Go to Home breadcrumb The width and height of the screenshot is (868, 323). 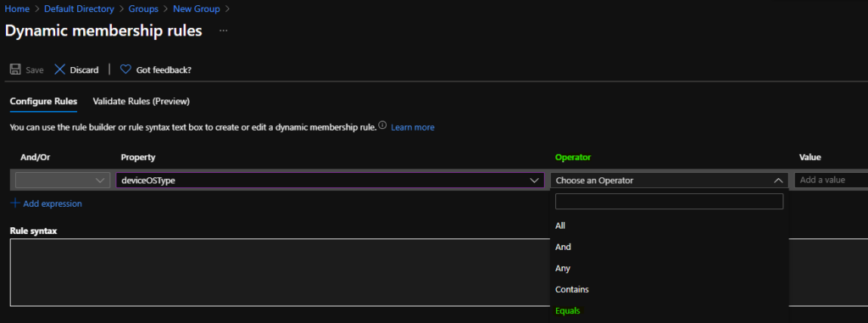[x=17, y=8]
